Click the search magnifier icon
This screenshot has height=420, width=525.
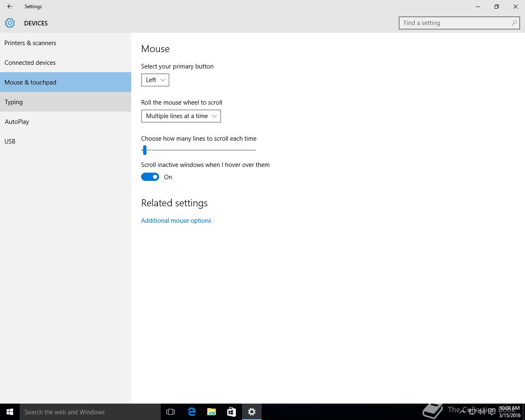click(514, 23)
